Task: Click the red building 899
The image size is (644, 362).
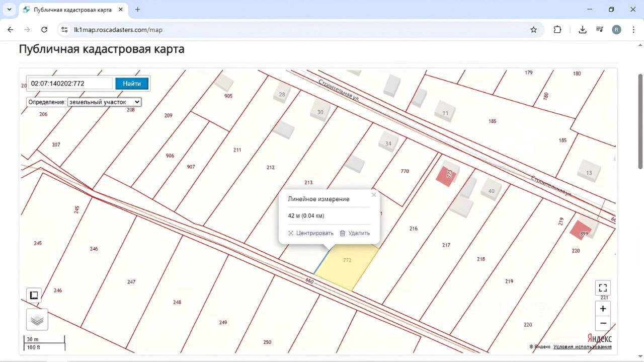Action: [580, 231]
